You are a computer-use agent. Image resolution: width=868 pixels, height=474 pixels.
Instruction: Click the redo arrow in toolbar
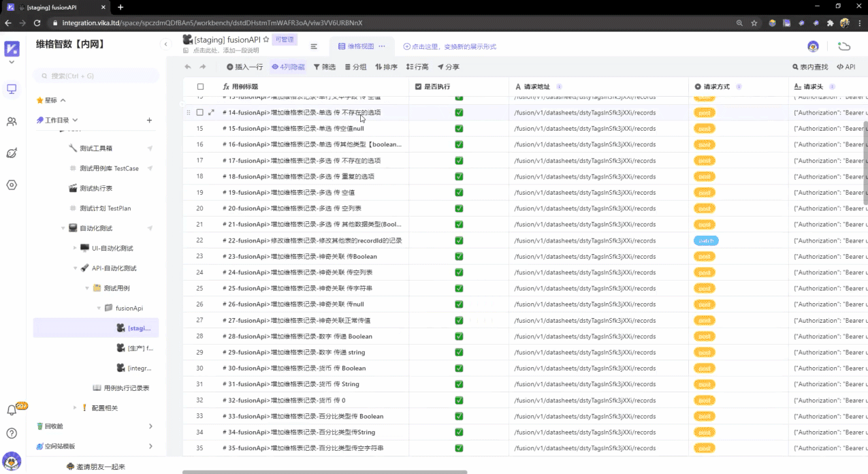[x=202, y=67]
